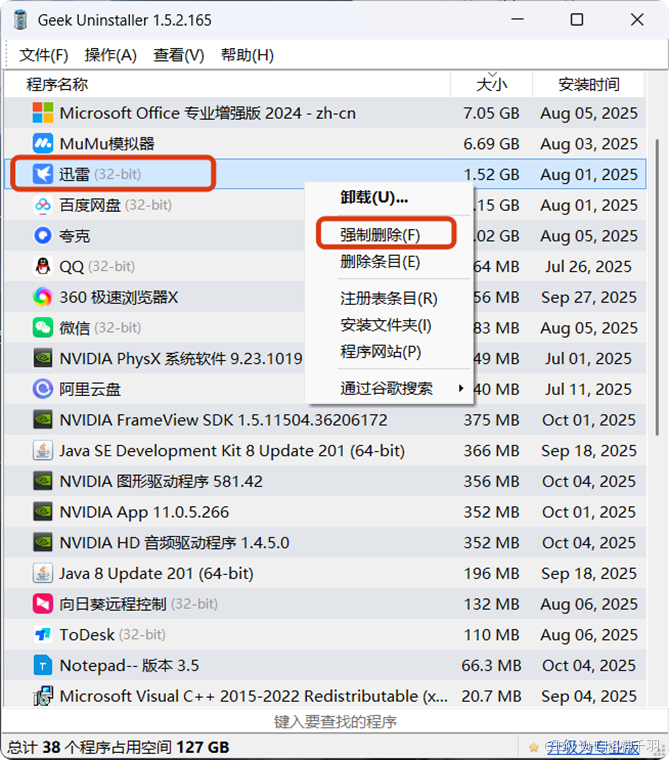Select the 百度网盘 (32-bit) row
The image size is (669, 760).
[325, 205]
